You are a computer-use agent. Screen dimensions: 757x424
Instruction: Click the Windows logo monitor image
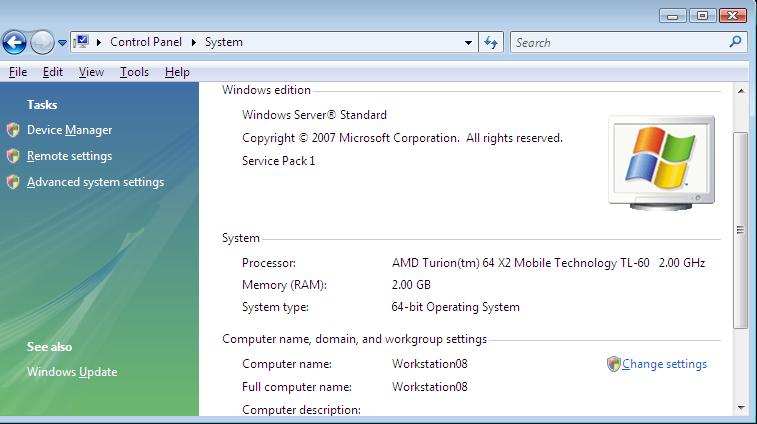tap(661, 163)
